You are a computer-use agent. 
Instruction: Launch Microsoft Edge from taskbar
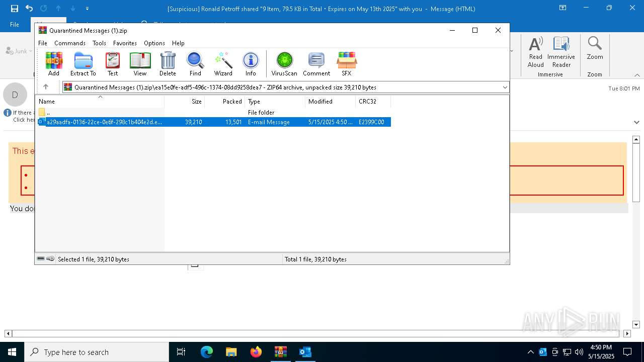[207, 352]
